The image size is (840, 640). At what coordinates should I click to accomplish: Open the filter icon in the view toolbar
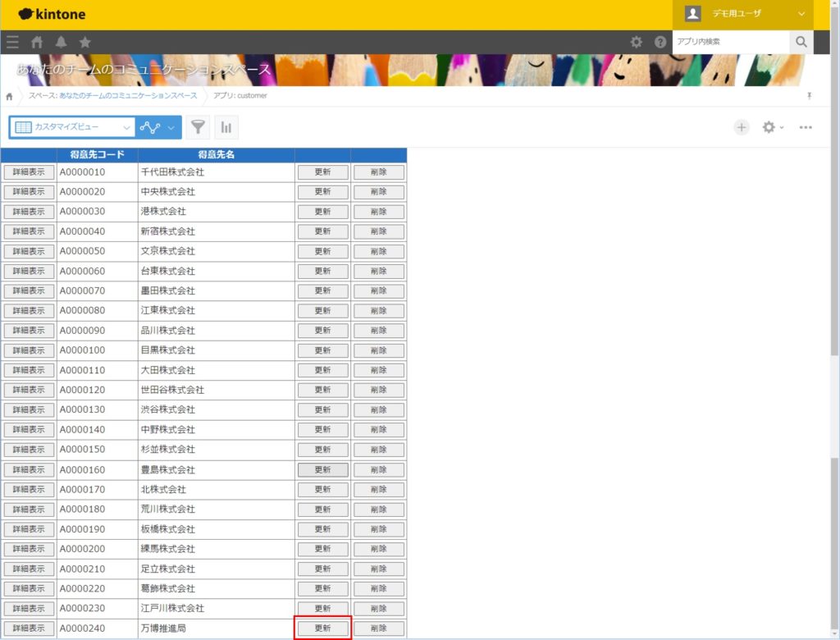point(198,127)
